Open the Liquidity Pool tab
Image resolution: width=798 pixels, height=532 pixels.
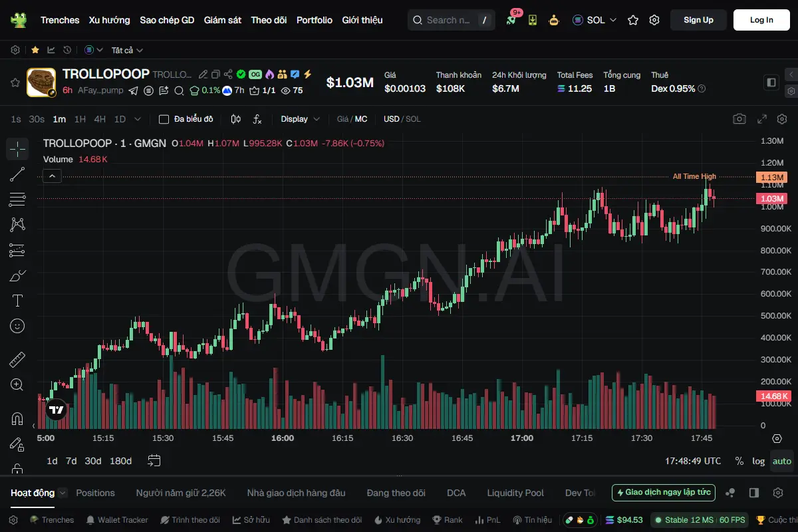pyautogui.click(x=515, y=493)
